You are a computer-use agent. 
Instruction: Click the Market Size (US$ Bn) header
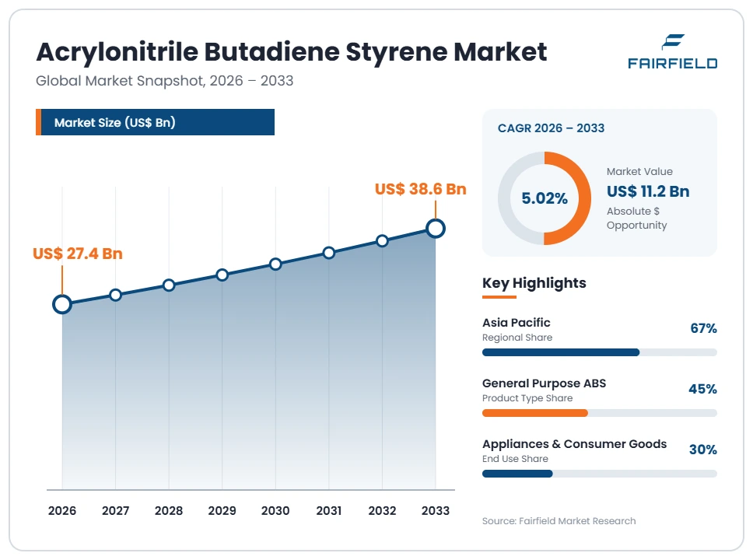pyautogui.click(x=155, y=122)
